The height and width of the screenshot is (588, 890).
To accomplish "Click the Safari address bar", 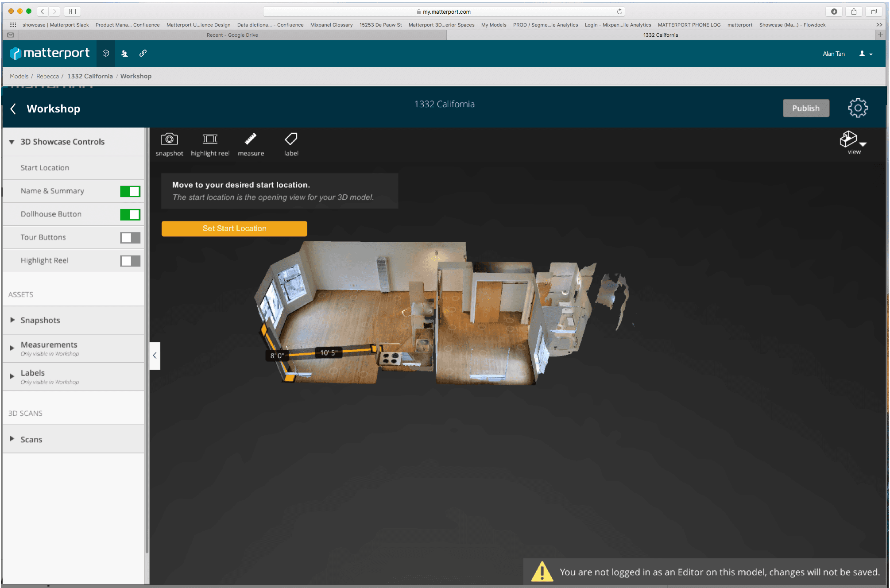I will (x=444, y=12).
